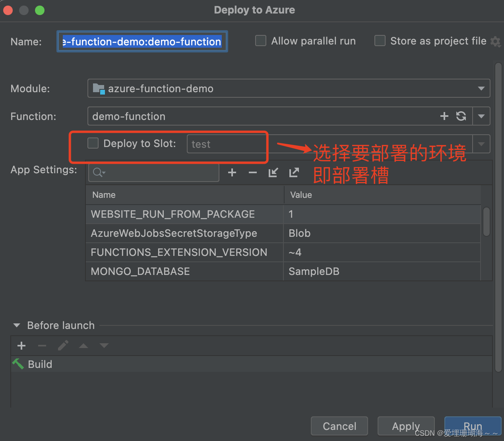This screenshot has width=504, height=441.
Task: Check Store as project file
Action: tap(380, 41)
